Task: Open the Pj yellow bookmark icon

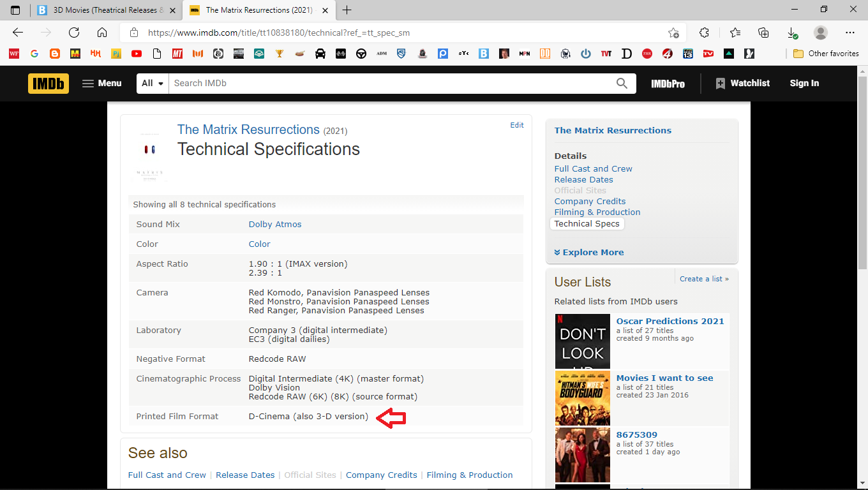Action: click(x=116, y=54)
